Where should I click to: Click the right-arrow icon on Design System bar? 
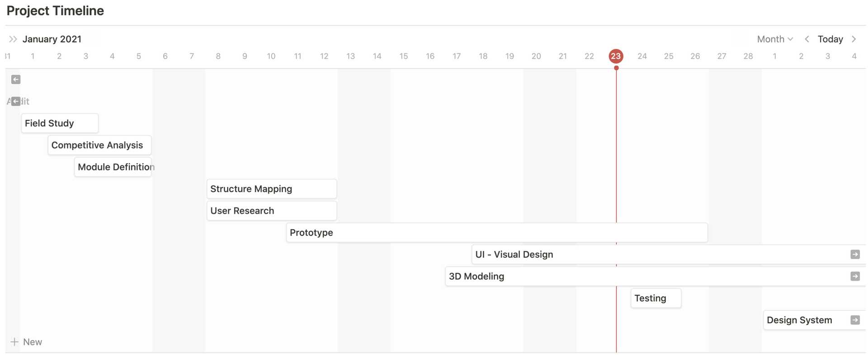pyautogui.click(x=855, y=320)
